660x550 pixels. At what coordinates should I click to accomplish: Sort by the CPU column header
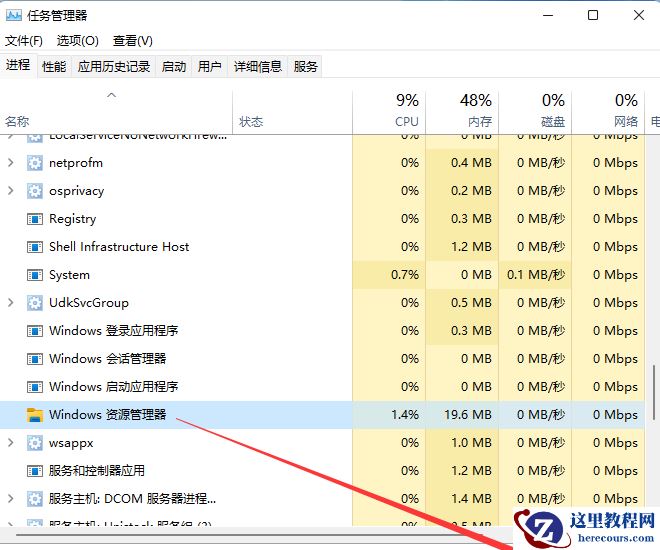point(389,112)
